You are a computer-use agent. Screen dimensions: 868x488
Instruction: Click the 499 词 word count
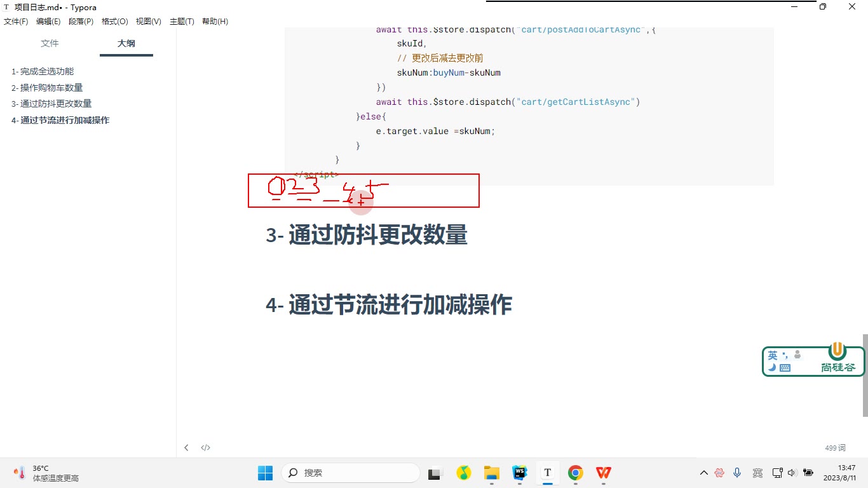coord(836,448)
